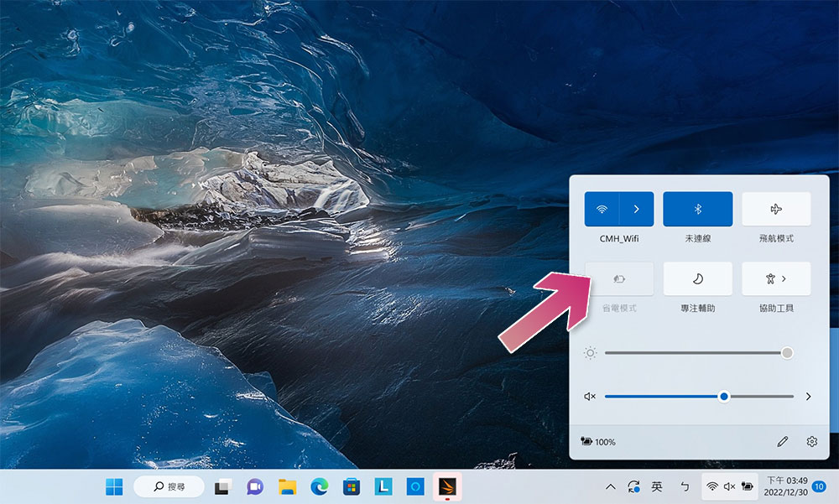Click the brightness sun icon

[590, 353]
